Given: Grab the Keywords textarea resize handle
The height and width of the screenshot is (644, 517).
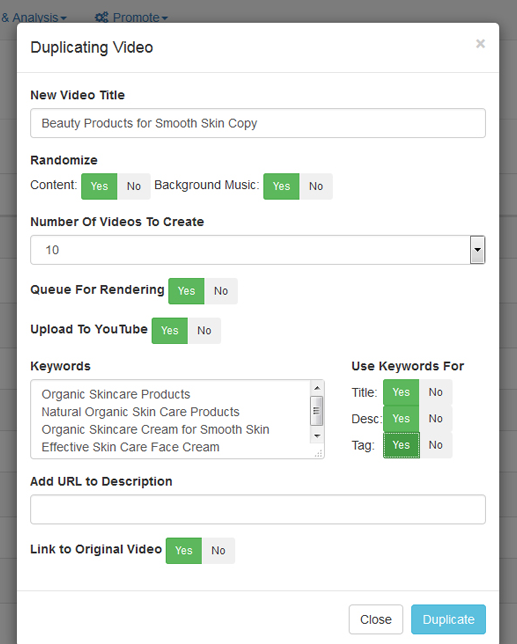Looking at the screenshot, I should (319, 453).
